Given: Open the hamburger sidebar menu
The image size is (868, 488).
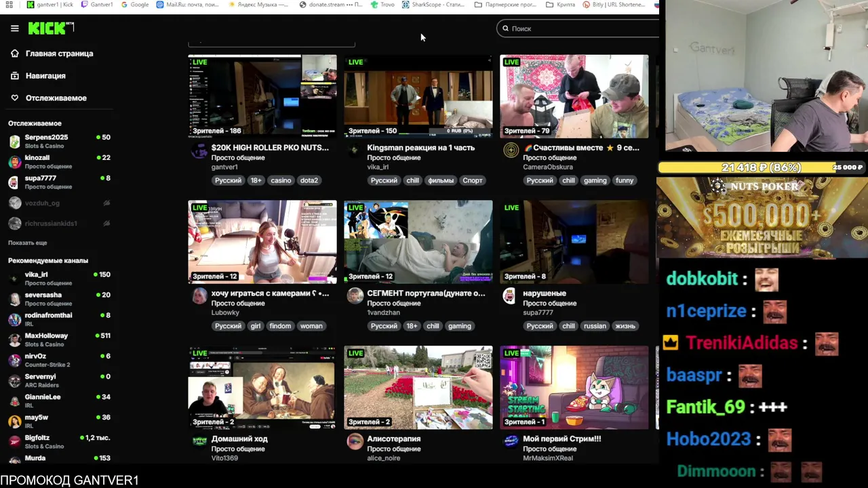Looking at the screenshot, I should pos(14,28).
